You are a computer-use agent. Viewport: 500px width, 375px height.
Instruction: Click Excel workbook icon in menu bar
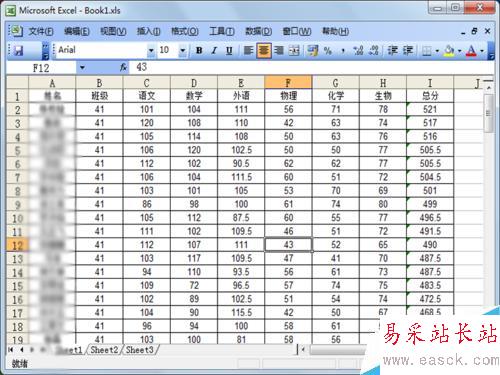pyautogui.click(x=16, y=31)
